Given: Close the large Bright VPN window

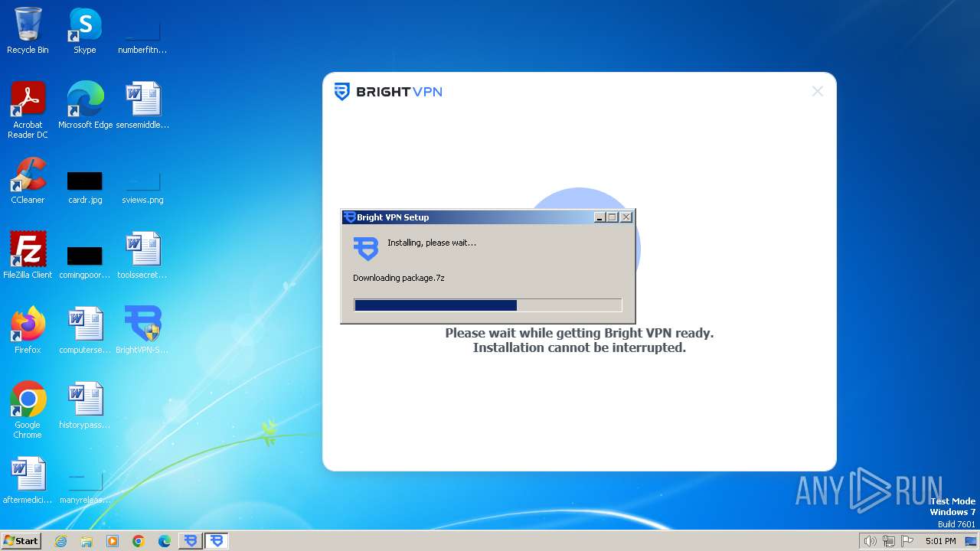Looking at the screenshot, I should point(818,92).
